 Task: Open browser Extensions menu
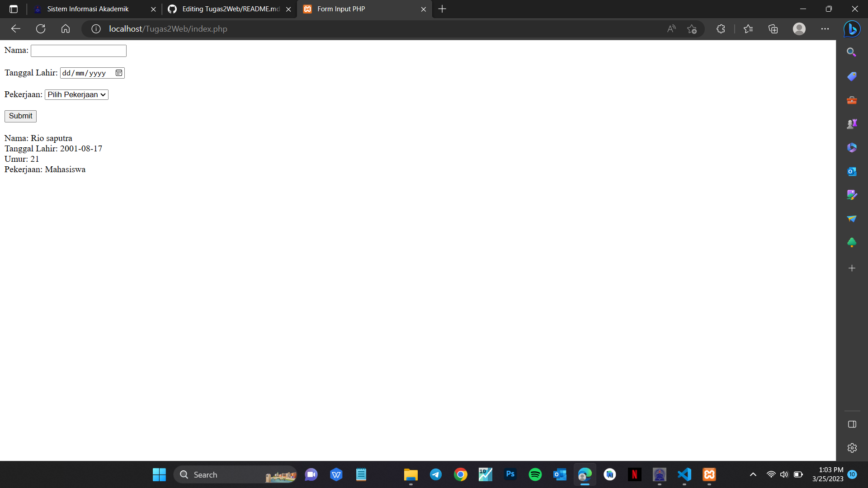pos(721,28)
